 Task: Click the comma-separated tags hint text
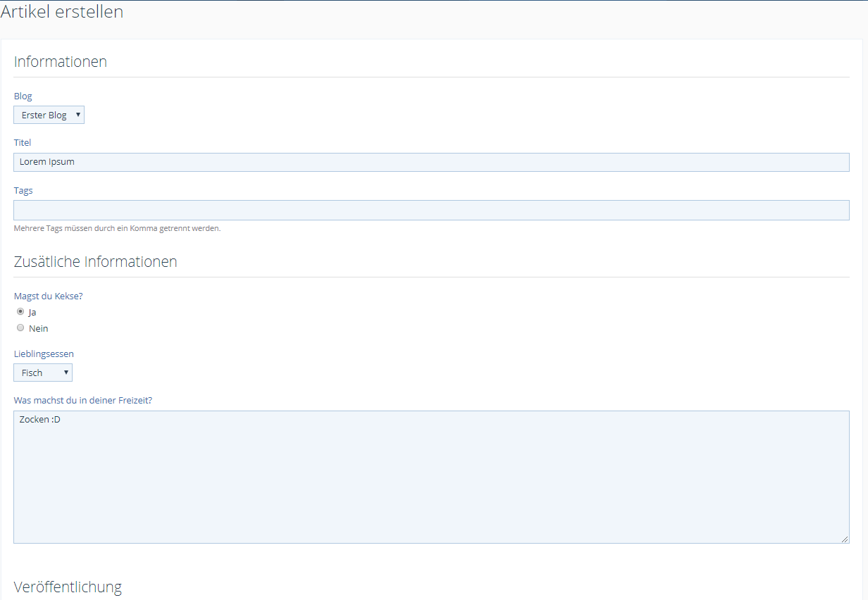pyautogui.click(x=117, y=228)
